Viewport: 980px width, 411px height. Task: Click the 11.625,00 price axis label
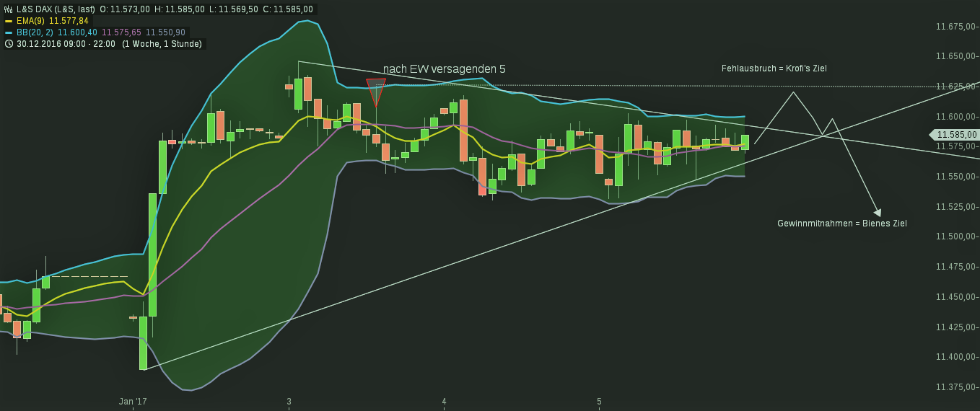point(955,87)
